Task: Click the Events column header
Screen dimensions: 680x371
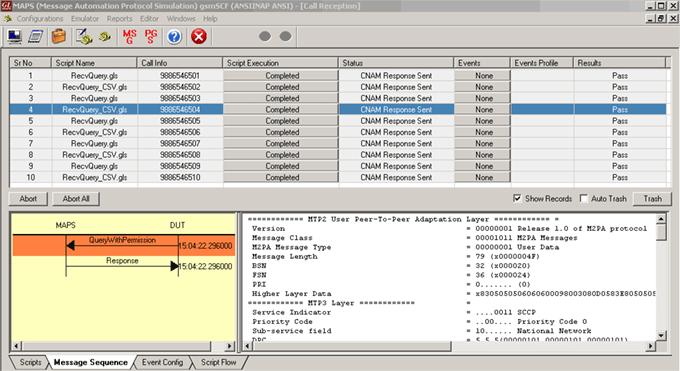Action: point(482,63)
